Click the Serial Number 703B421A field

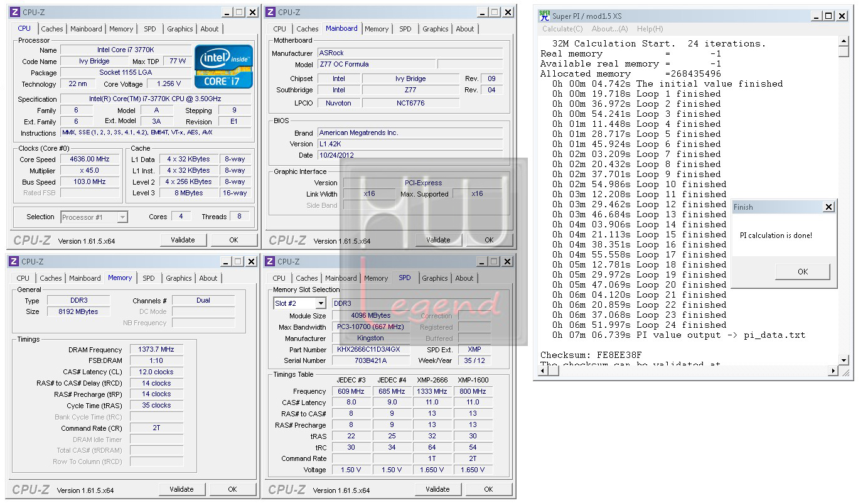click(x=370, y=360)
